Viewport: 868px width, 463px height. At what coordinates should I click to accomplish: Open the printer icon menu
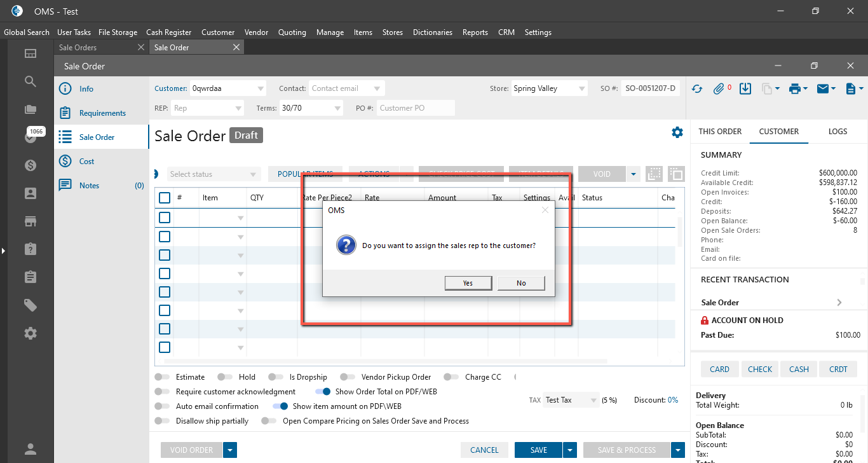797,89
